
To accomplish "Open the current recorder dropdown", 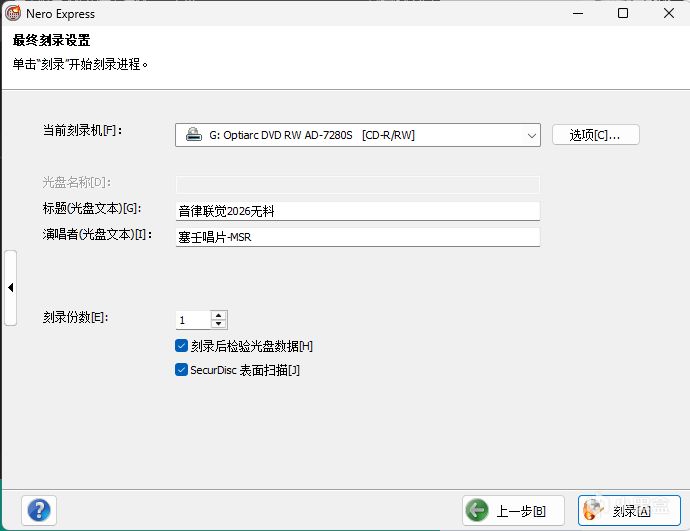I will [358, 135].
